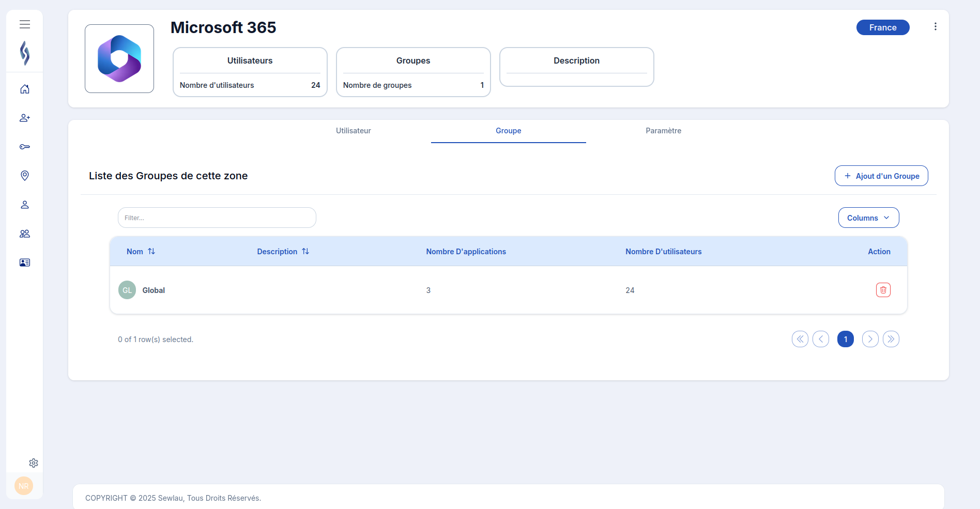Delete the Global group via trash icon
This screenshot has width=980, height=509.
point(883,290)
